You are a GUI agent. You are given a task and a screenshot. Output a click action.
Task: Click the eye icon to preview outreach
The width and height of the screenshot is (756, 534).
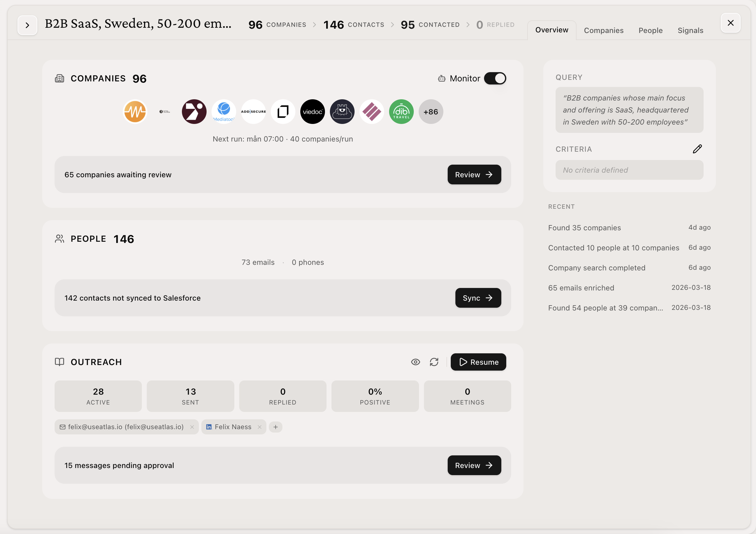point(416,362)
